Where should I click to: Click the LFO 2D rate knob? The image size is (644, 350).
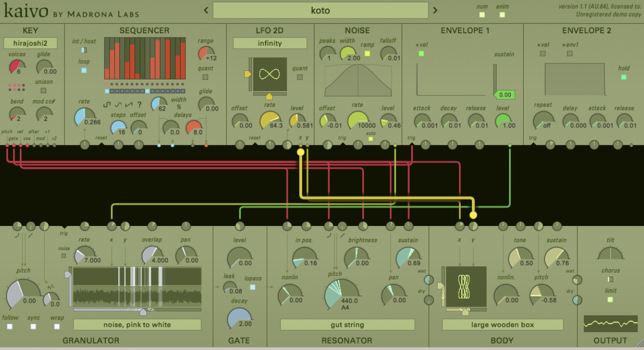tap(270, 121)
